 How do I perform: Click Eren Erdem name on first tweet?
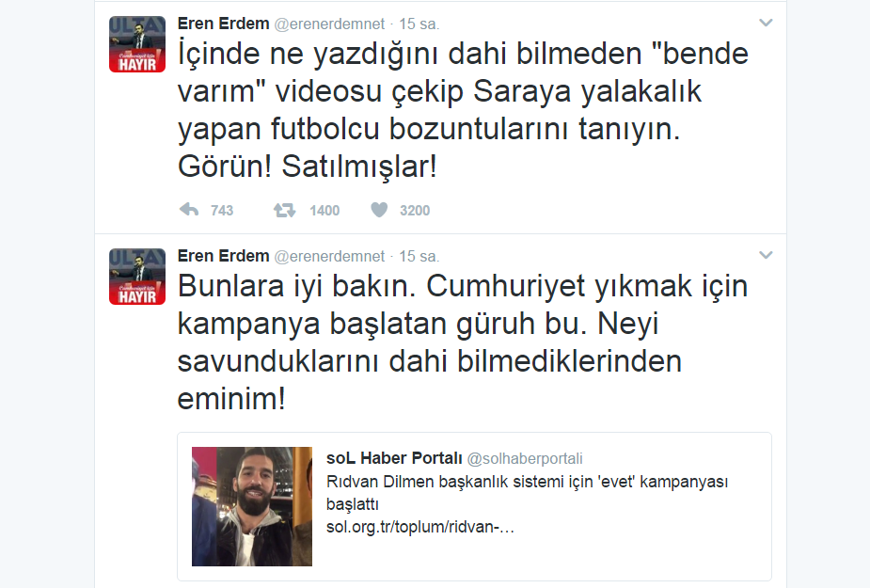[223, 24]
